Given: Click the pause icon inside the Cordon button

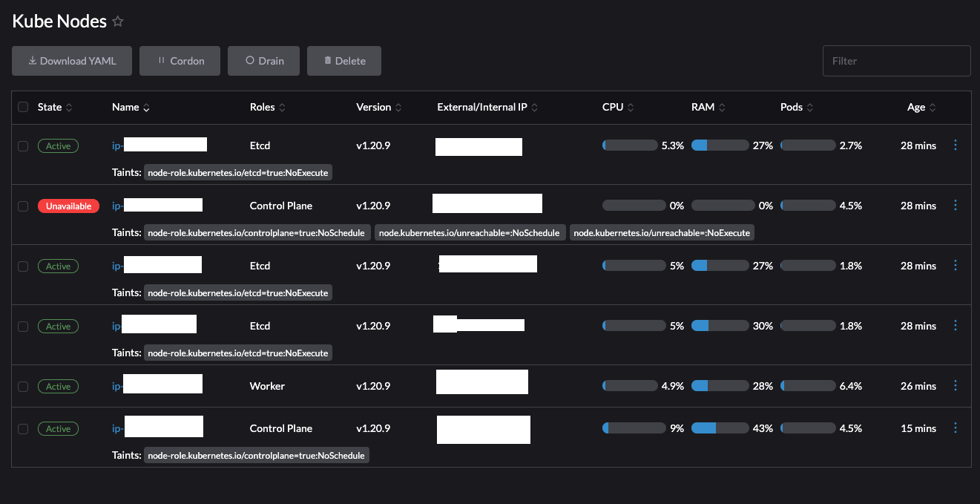Looking at the screenshot, I should 162,61.
